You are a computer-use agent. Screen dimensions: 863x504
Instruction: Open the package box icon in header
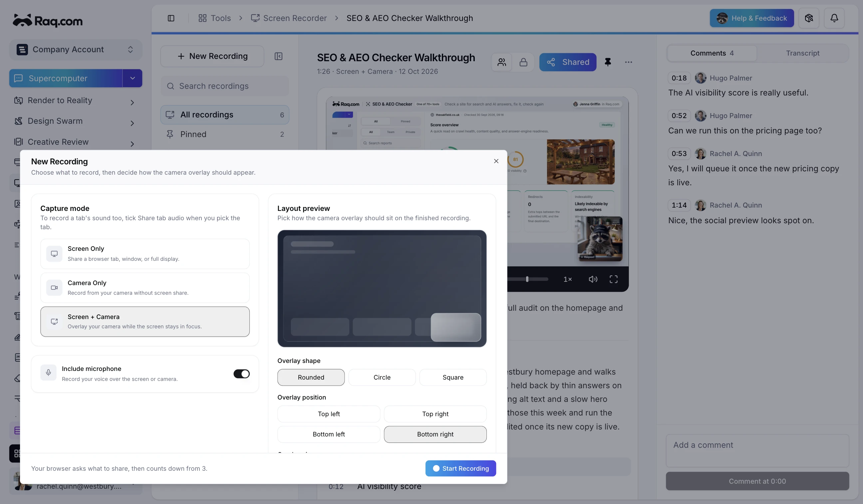click(x=808, y=18)
